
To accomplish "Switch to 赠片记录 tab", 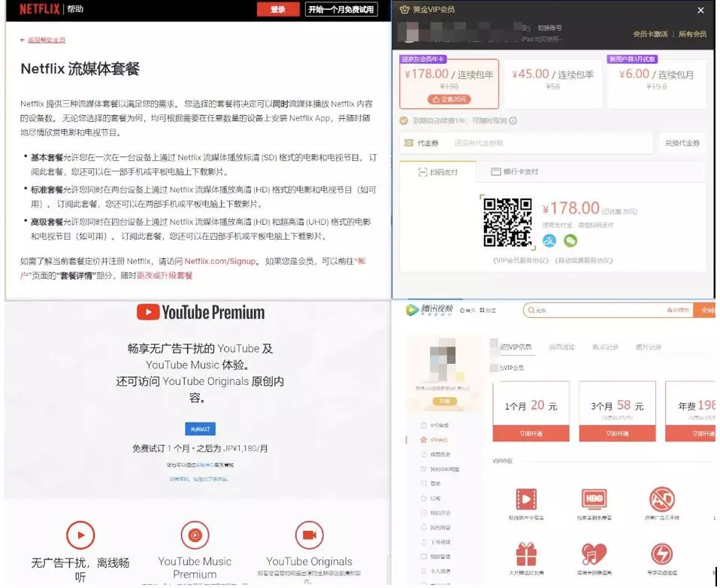I will pyautogui.click(x=649, y=347).
